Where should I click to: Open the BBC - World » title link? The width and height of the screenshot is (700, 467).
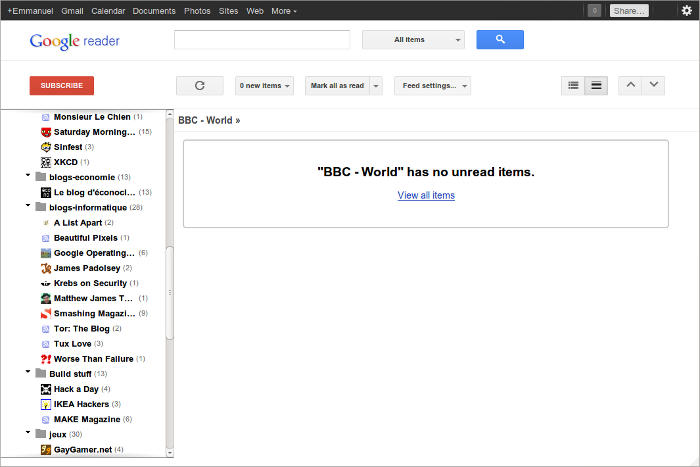(x=209, y=120)
